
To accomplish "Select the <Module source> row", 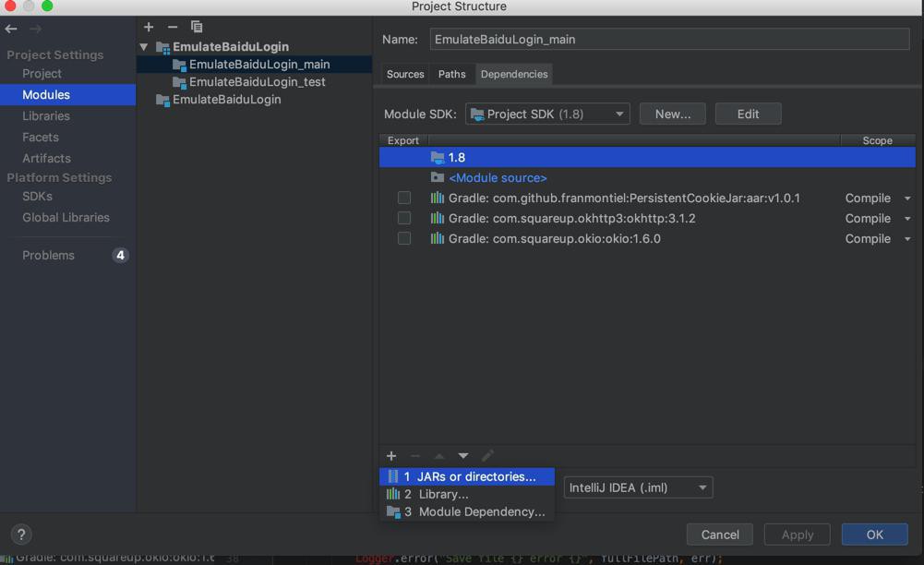I will tap(647, 177).
